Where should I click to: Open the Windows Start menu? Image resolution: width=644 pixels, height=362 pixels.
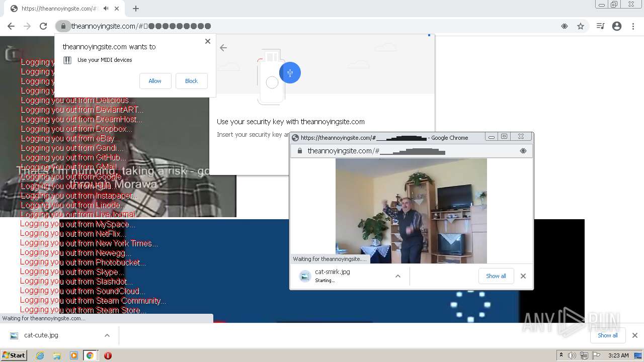click(x=14, y=355)
